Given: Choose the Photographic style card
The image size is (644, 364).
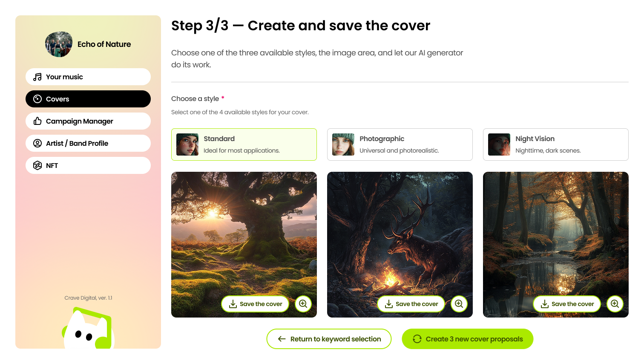Looking at the screenshot, I should coord(400,144).
